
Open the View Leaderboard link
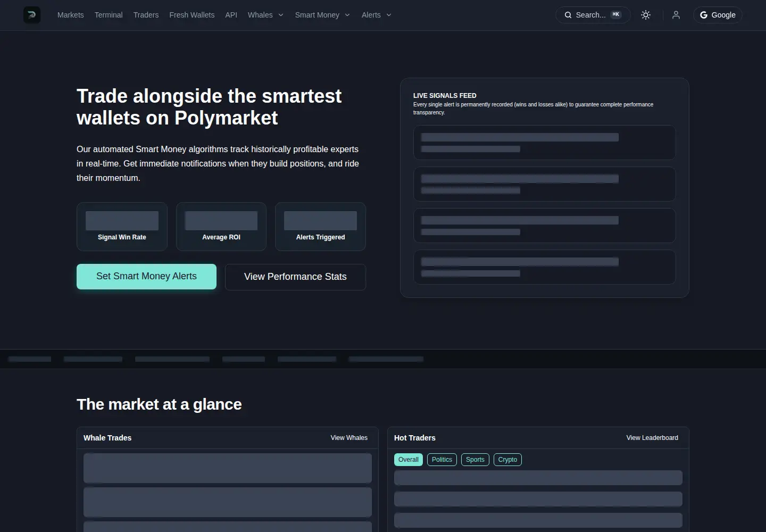click(652, 438)
